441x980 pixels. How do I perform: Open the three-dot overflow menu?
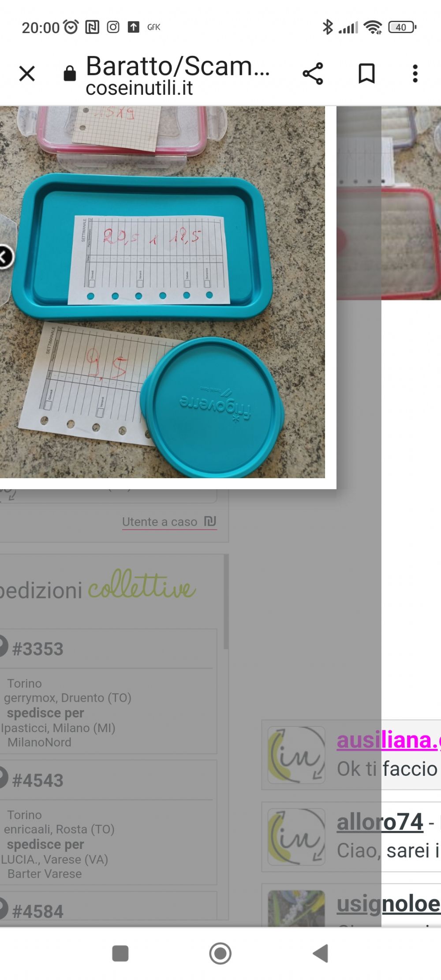click(x=415, y=74)
